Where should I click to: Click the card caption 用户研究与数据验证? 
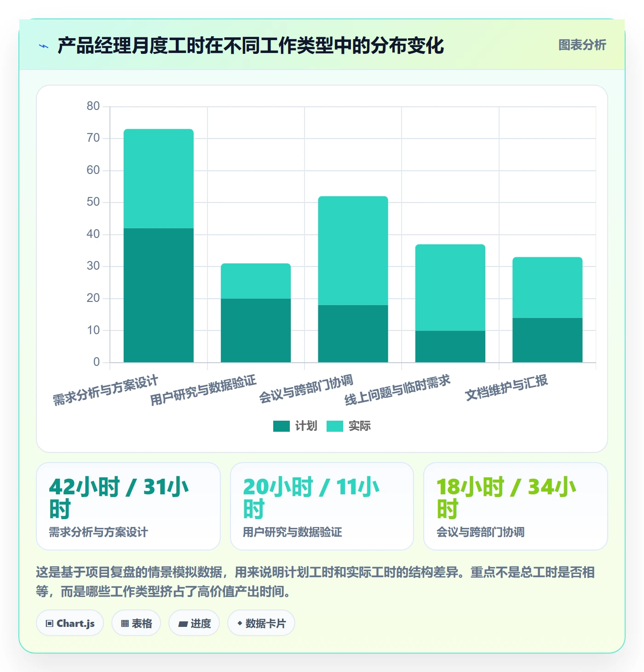293,532
